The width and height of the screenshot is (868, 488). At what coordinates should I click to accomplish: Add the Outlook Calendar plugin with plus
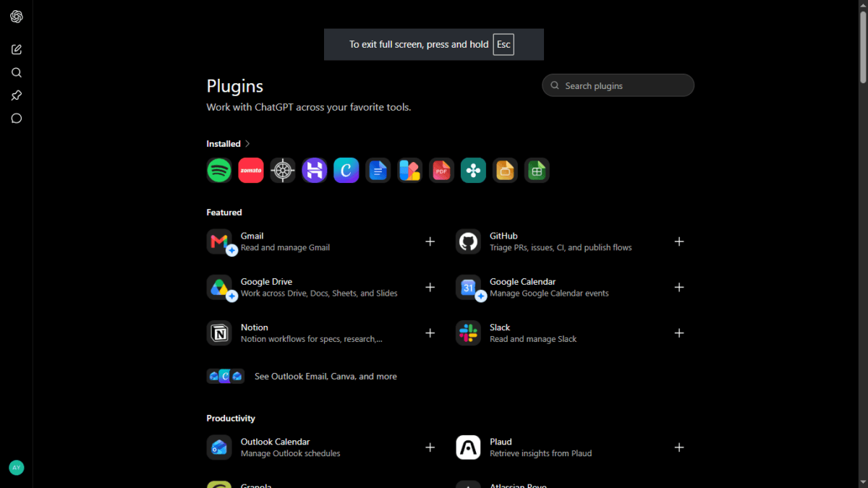click(x=430, y=448)
